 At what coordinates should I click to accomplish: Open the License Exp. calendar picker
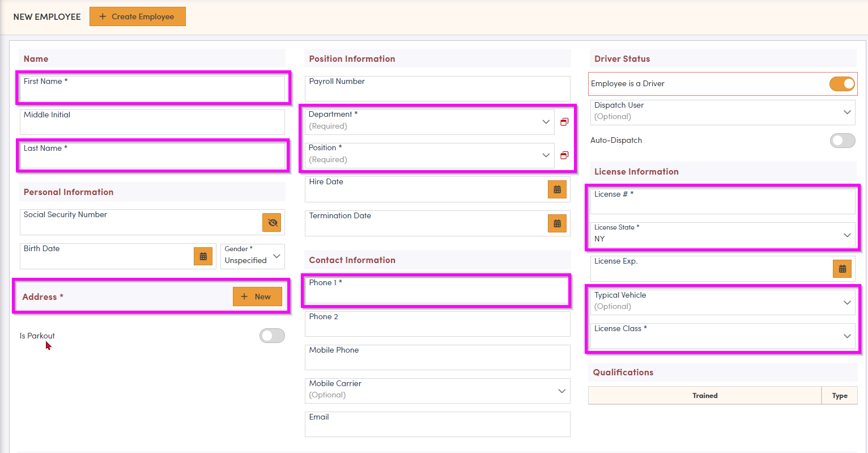pos(842,269)
